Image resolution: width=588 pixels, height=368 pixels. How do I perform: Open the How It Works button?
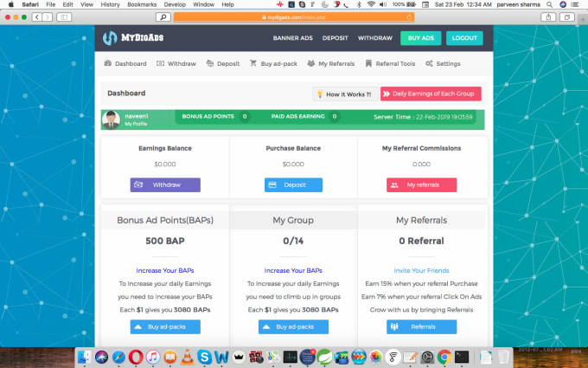(x=345, y=94)
